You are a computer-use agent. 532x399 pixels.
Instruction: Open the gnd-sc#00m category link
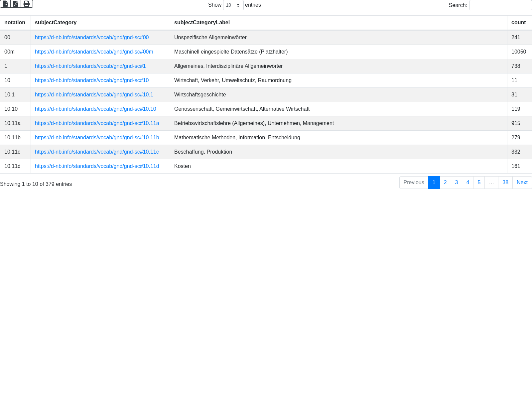[x=94, y=52]
